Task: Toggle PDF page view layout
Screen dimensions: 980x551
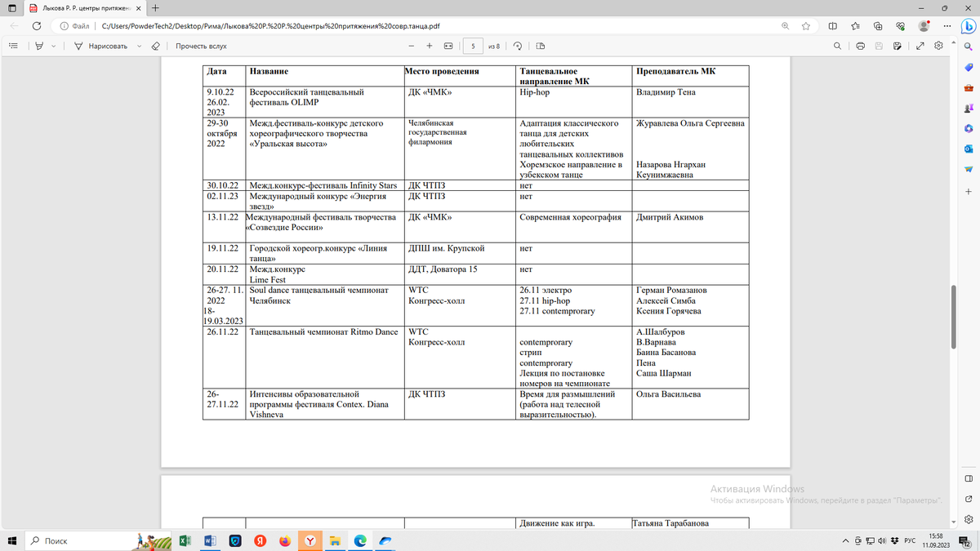Action: click(x=541, y=46)
